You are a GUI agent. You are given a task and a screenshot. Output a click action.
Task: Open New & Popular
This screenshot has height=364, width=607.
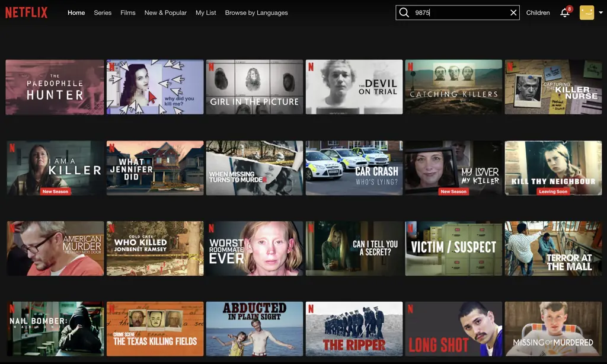165,12
